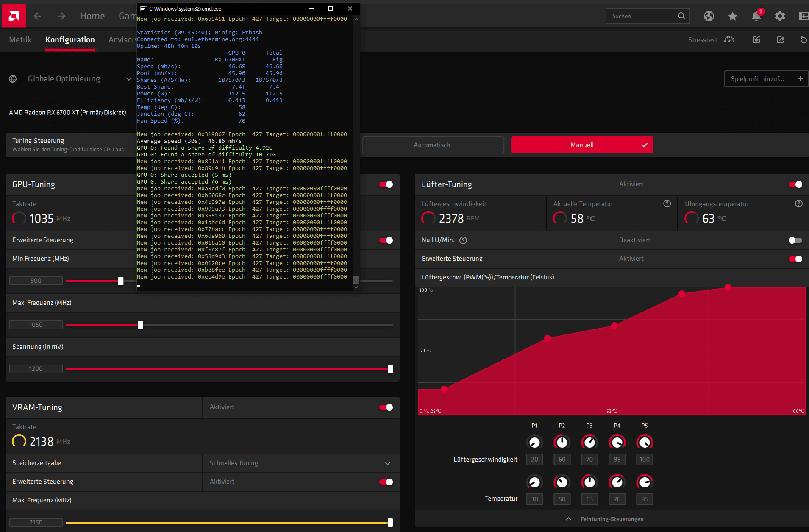Select Manuell tuning mode
This screenshot has width=809, height=532.
582,145
